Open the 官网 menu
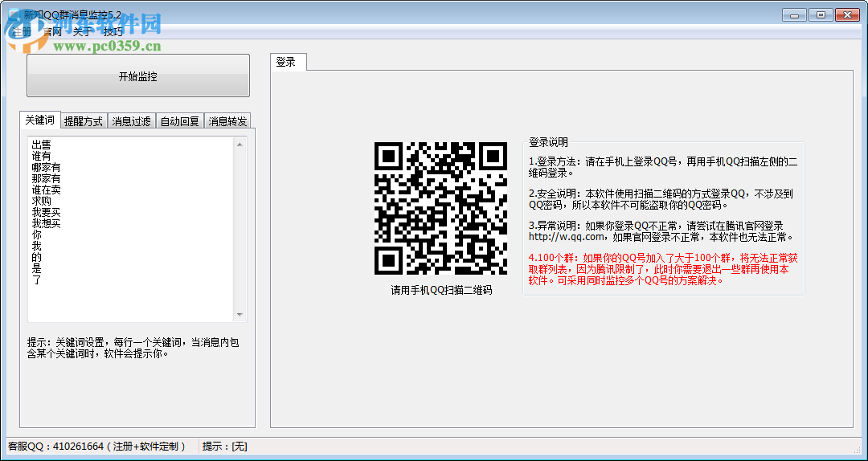 coord(51,32)
